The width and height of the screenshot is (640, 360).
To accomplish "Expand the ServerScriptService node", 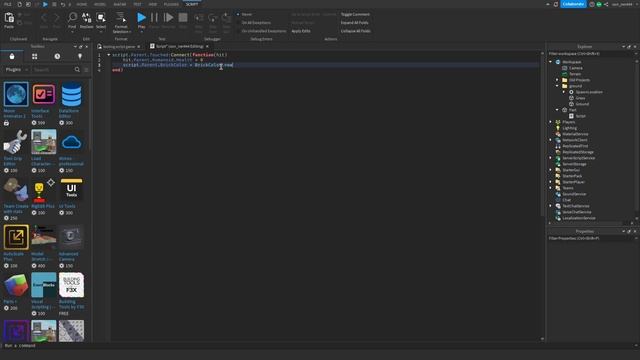I will (x=551, y=158).
